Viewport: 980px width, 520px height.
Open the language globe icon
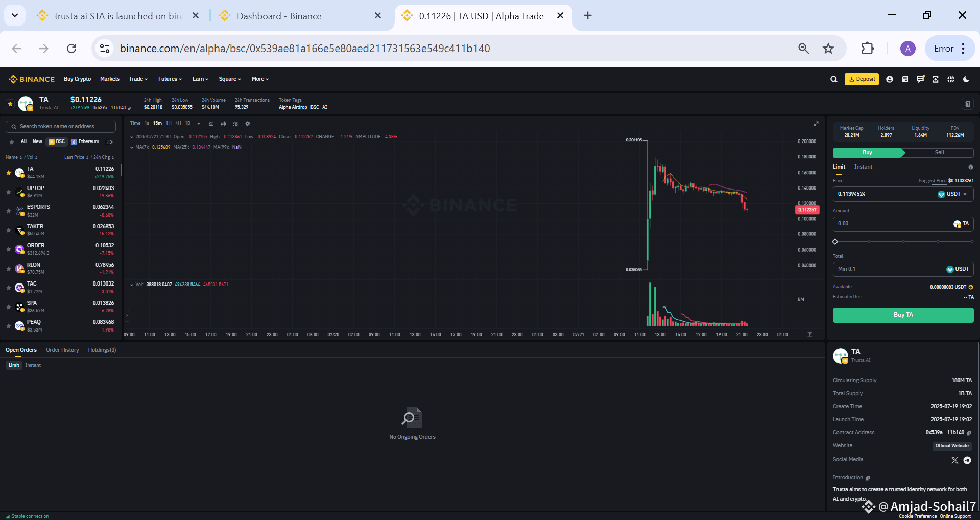pos(951,79)
